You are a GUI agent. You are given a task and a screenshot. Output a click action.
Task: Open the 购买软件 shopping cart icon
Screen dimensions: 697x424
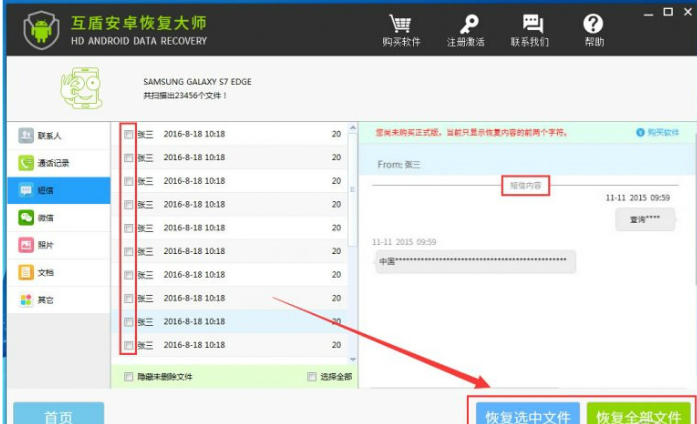(x=400, y=23)
